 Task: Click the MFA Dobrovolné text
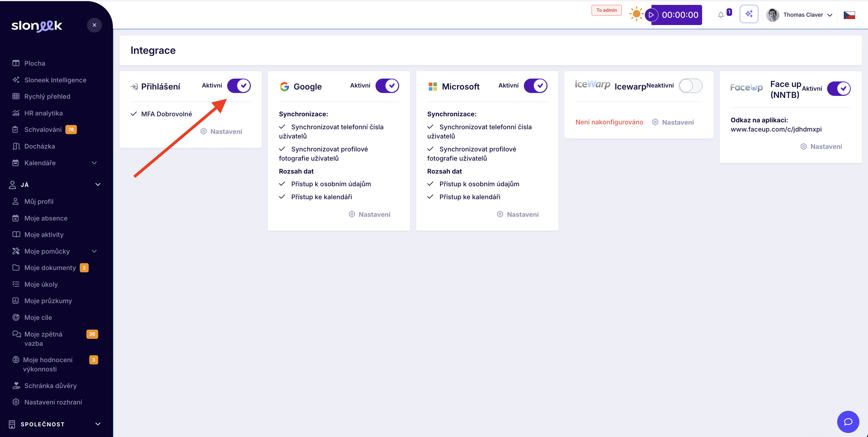pos(166,114)
